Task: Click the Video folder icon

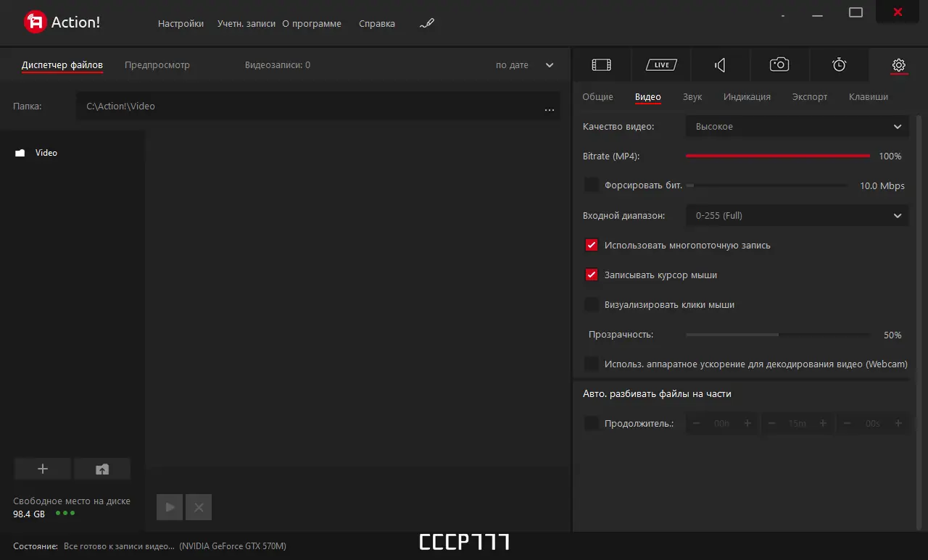Action: click(20, 153)
